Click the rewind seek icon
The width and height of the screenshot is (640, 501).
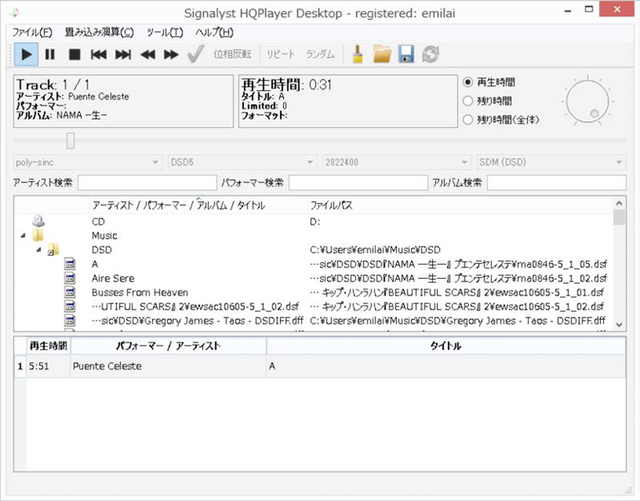(x=147, y=54)
